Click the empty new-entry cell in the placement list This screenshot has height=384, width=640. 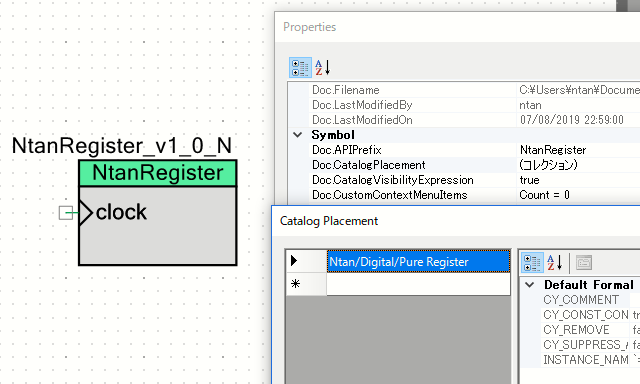[x=418, y=284]
